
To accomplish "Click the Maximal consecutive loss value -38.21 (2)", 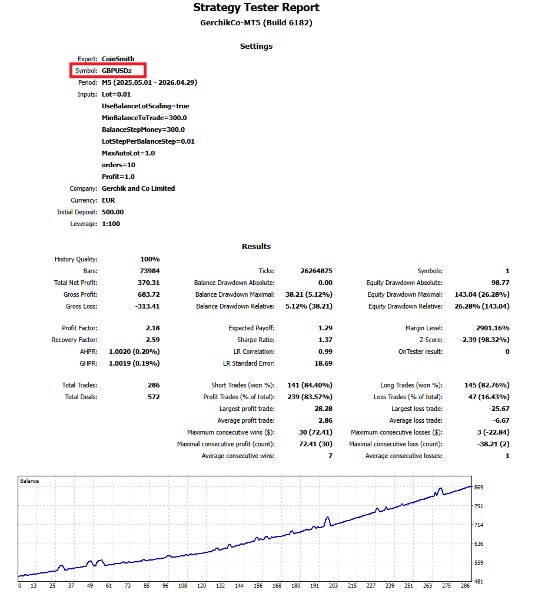I will (493, 444).
